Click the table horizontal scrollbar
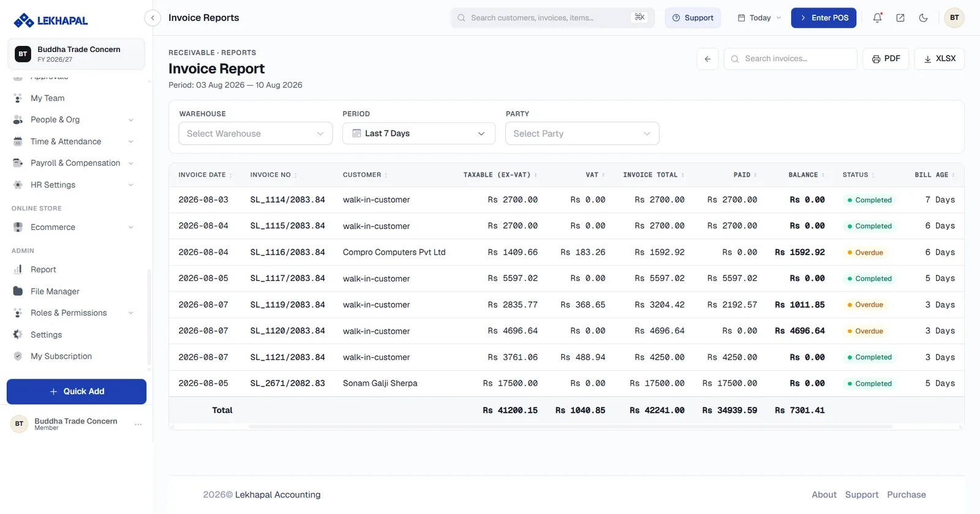 point(570,426)
